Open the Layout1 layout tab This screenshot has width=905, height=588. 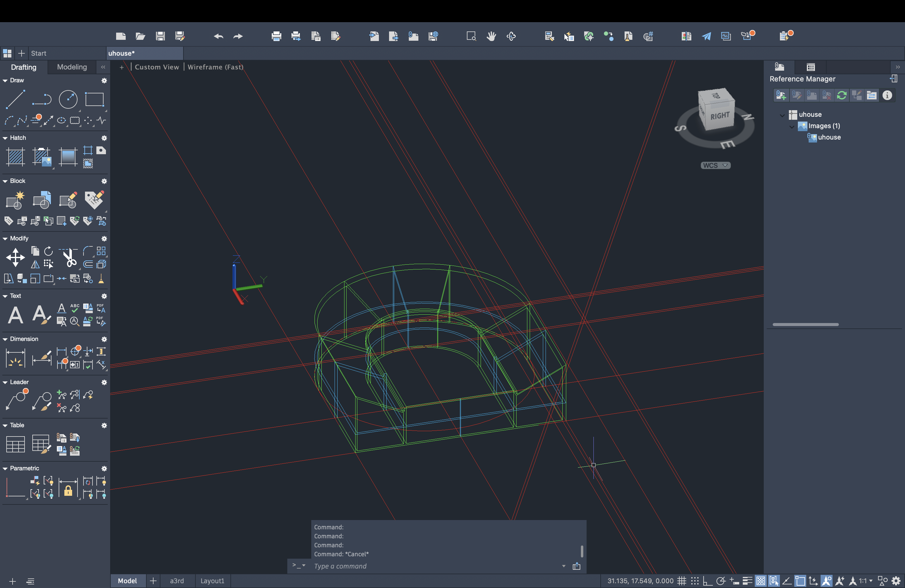(212, 581)
